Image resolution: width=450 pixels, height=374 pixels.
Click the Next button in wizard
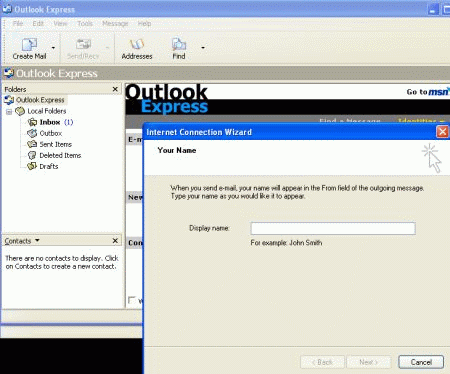click(368, 362)
